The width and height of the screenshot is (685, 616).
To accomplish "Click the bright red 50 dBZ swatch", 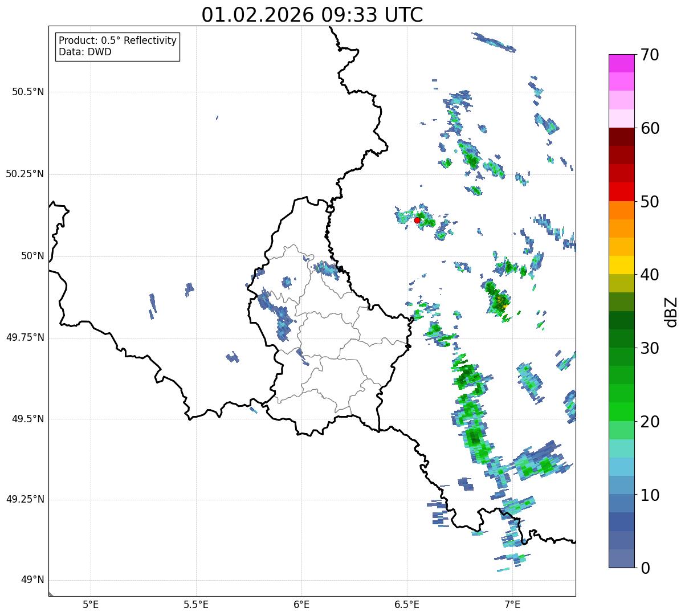I will tap(622, 192).
